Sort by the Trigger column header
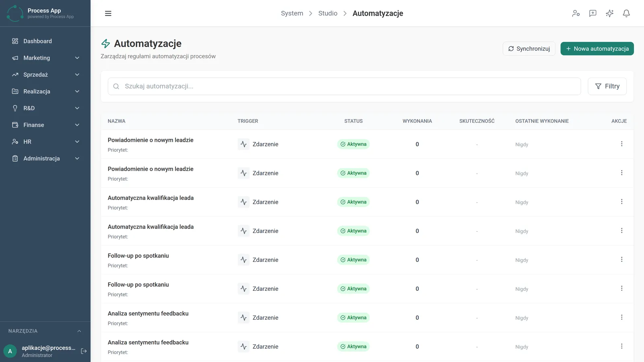Screen dimensions: 644x362 tap(248, 121)
